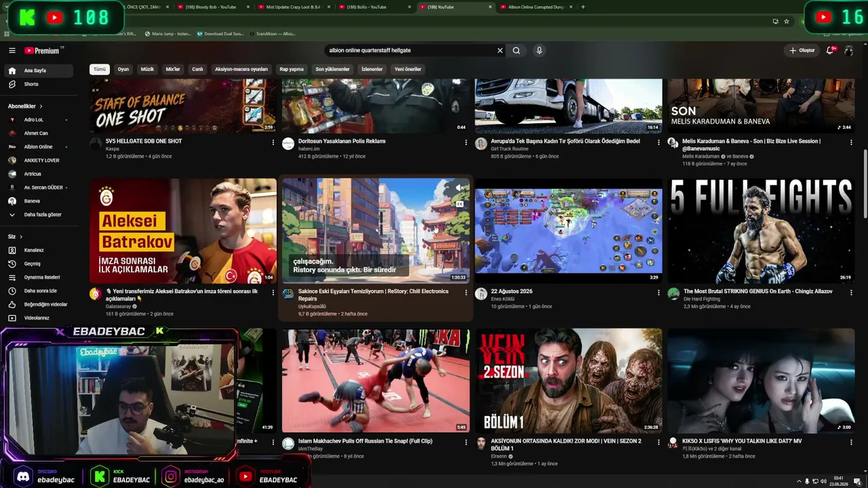The image size is (868, 488).
Task: Open more options for Aleksei Batrakov video
Action: click(x=273, y=293)
